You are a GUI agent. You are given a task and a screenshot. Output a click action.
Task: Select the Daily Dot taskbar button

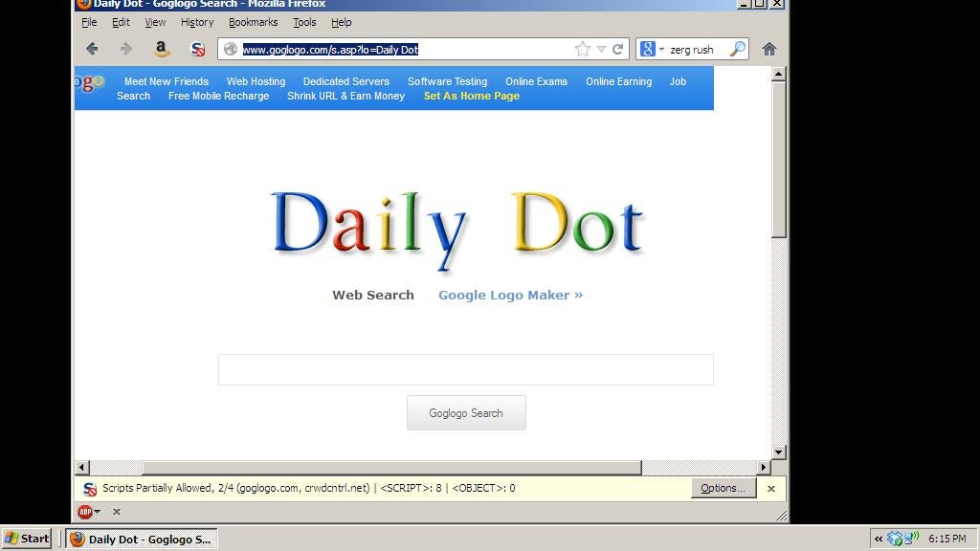click(x=142, y=540)
